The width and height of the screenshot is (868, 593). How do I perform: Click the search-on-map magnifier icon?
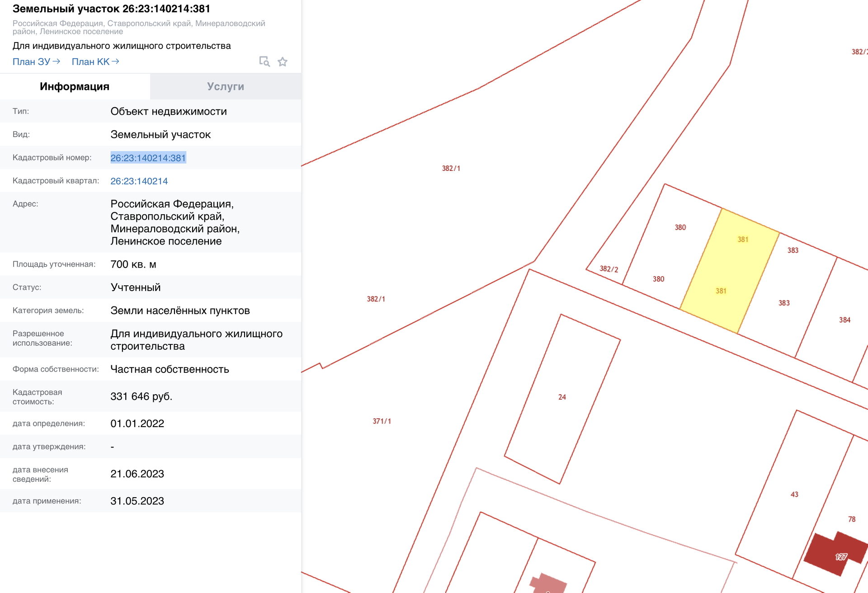[264, 61]
